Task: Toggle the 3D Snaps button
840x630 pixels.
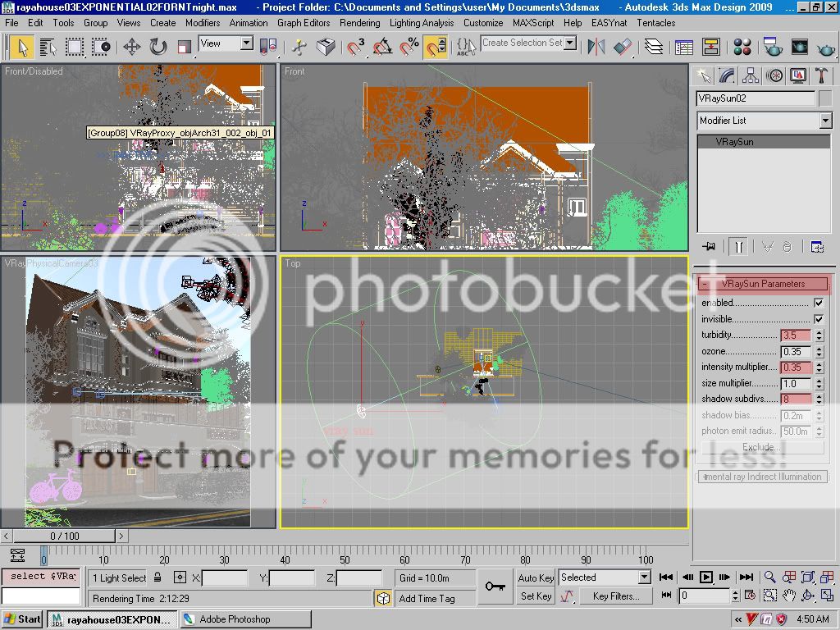Action: [x=355, y=47]
